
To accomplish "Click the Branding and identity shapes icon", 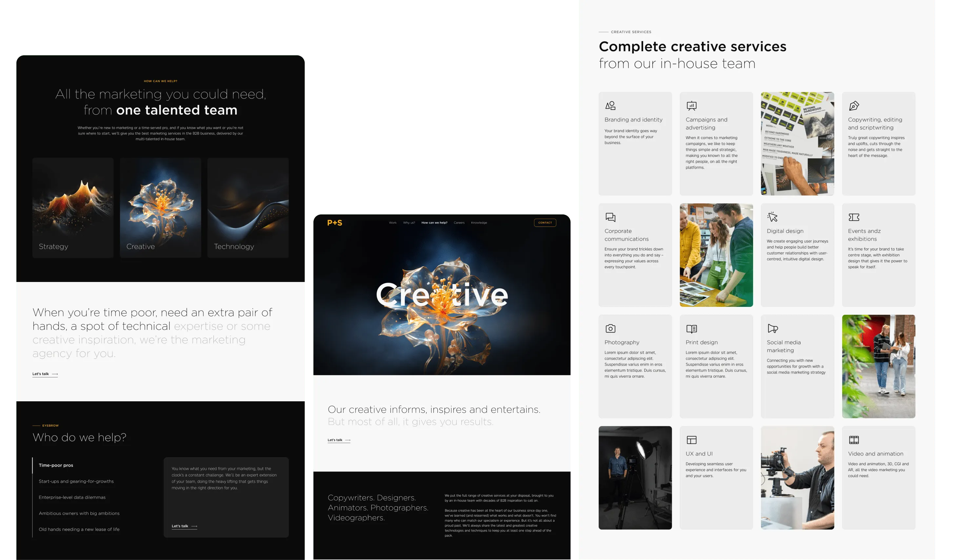I will click(x=610, y=106).
